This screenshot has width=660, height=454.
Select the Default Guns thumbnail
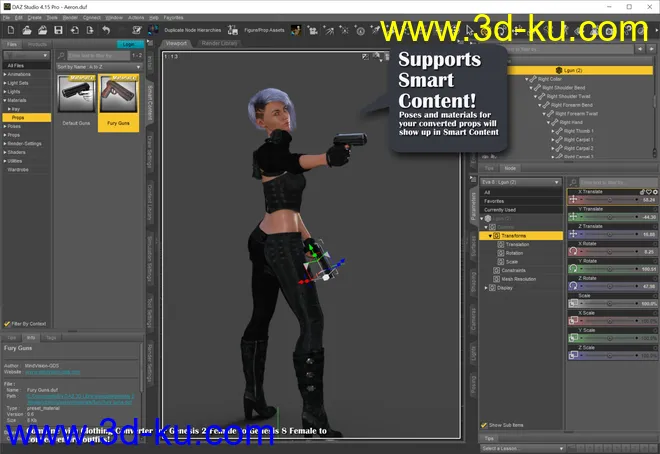(77, 98)
